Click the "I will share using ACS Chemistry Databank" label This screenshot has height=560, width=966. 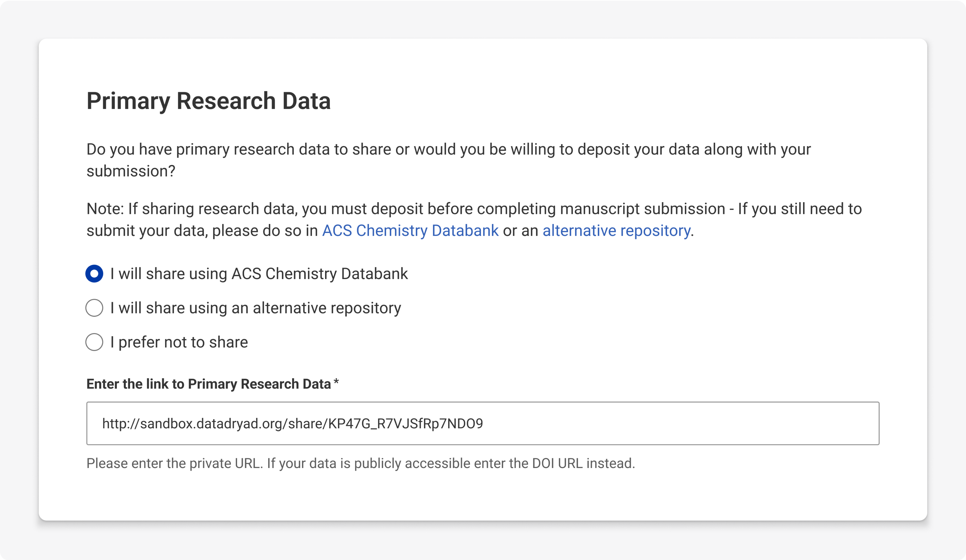pos(259,274)
